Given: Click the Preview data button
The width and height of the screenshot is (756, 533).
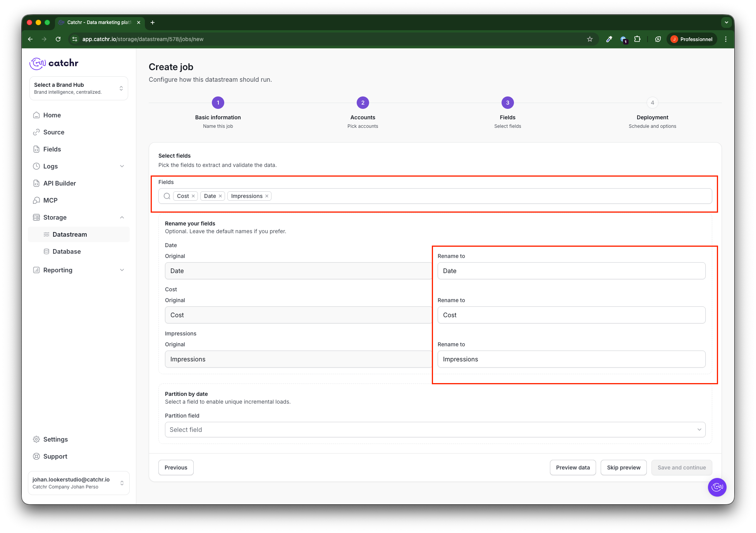Looking at the screenshot, I should [572, 468].
